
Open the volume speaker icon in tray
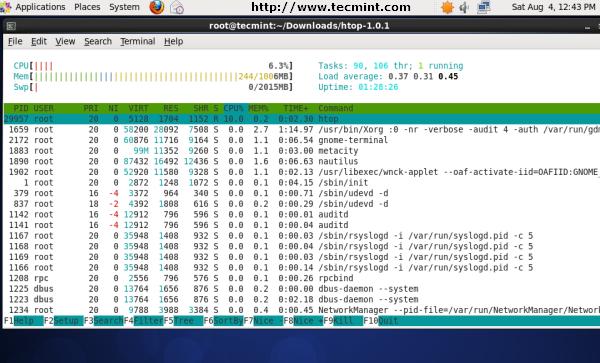464,7
